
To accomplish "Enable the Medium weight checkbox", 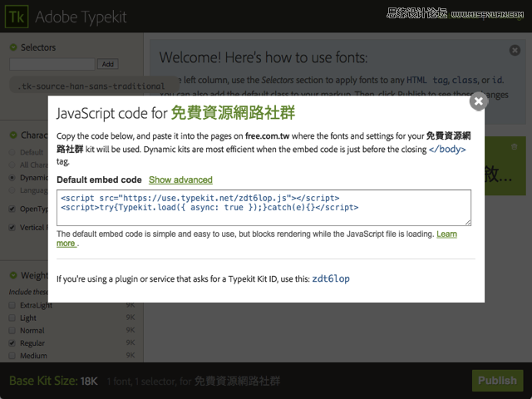I will (x=12, y=356).
